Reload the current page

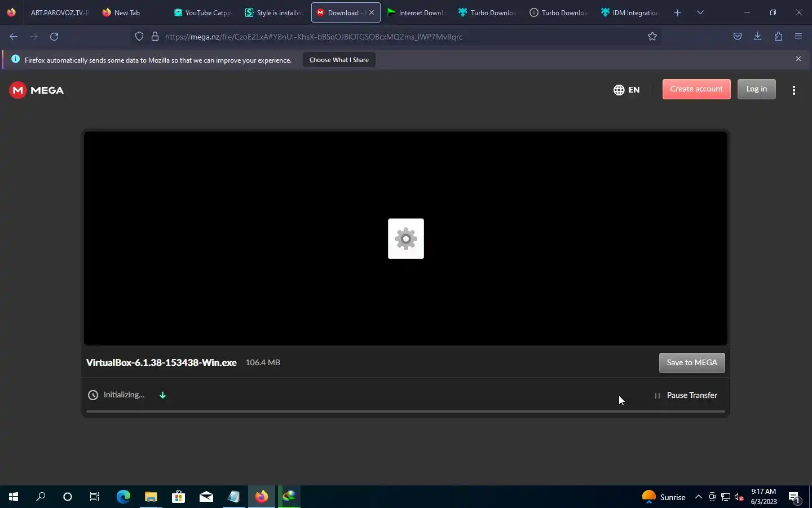coord(54,37)
